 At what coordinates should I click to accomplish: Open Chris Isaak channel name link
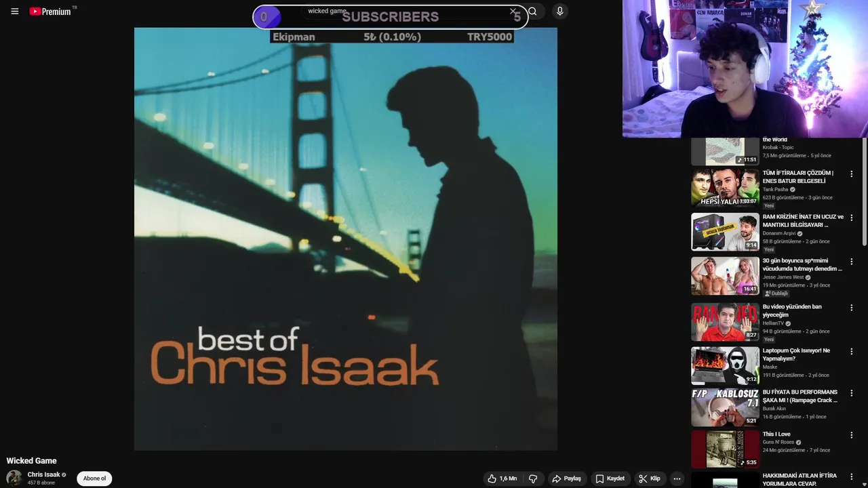(x=43, y=474)
